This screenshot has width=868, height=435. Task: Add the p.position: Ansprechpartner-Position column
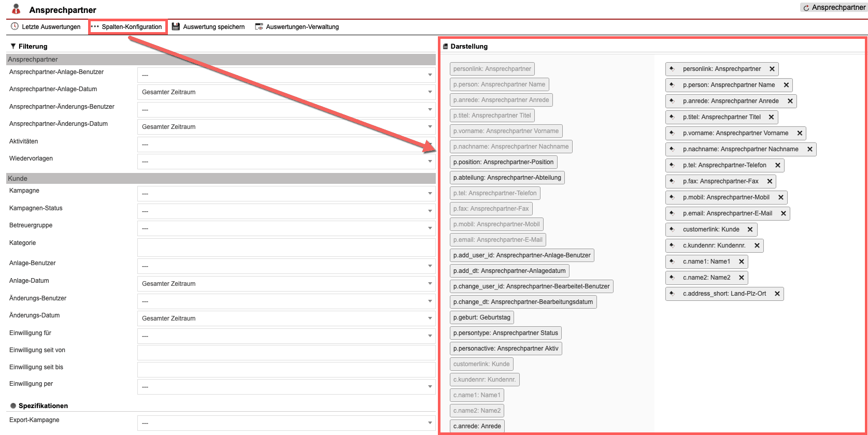[503, 162]
